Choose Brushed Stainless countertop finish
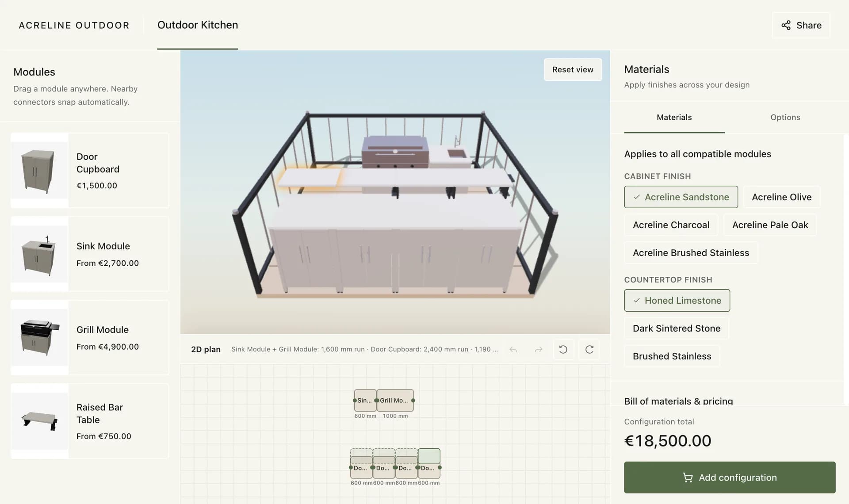The height and width of the screenshot is (504, 849). (672, 356)
